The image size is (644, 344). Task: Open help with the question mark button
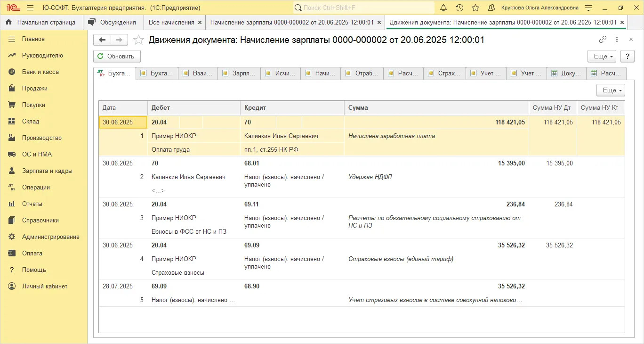pyautogui.click(x=628, y=56)
